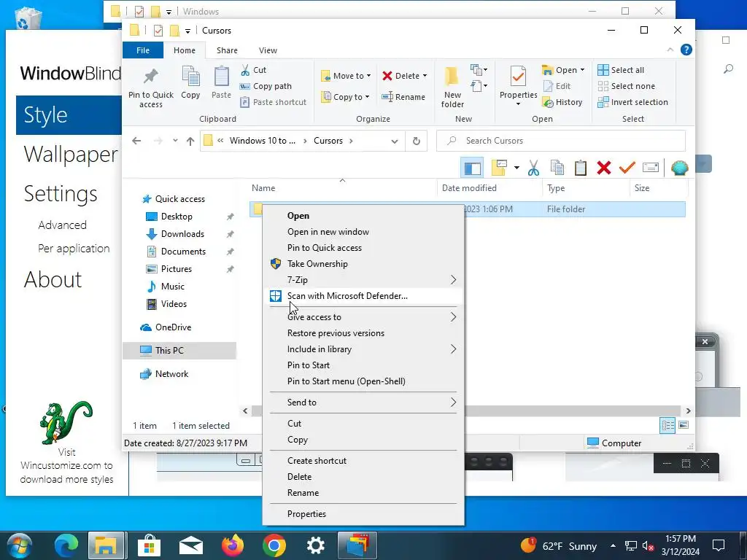Click Rename in the Organize group
The height and width of the screenshot is (560, 747).
pos(403,97)
